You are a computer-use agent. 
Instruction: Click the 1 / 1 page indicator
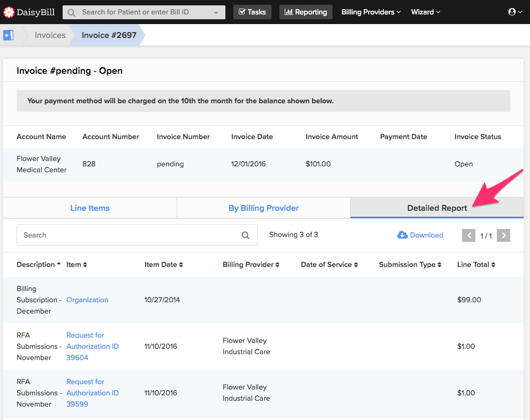[486, 236]
